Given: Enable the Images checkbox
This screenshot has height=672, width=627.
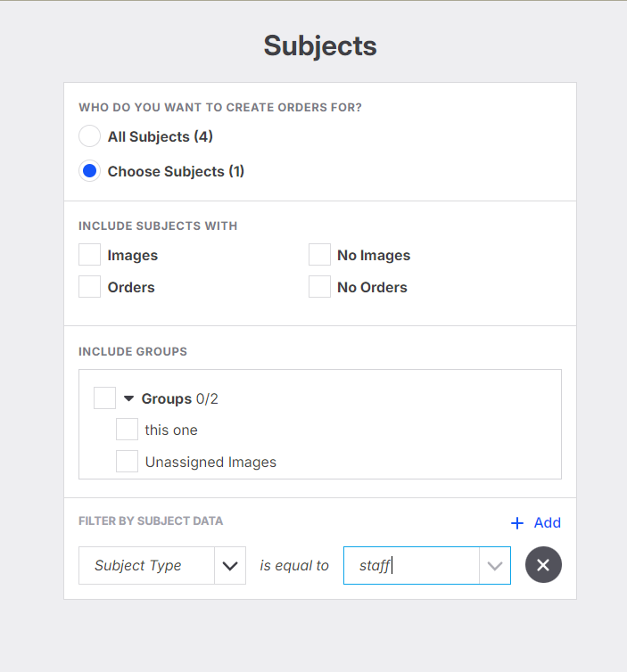Looking at the screenshot, I should pos(89,255).
